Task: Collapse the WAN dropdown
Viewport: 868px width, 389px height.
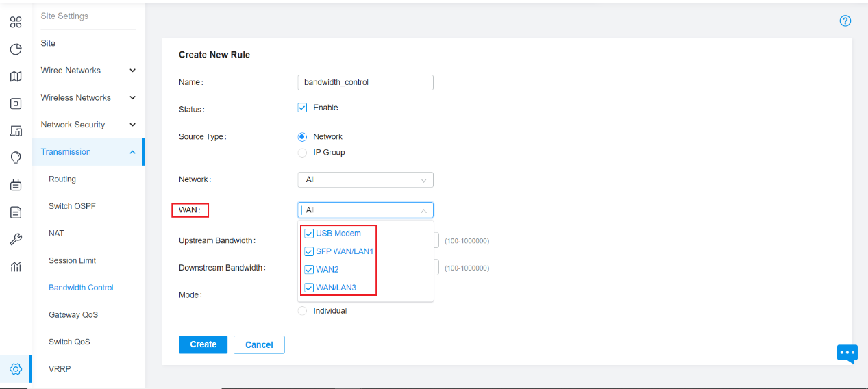Action: 366,210
